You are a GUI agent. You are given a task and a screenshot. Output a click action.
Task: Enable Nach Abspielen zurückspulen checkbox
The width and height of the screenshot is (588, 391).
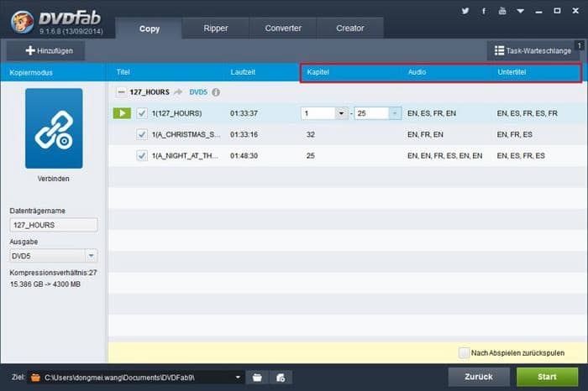(x=464, y=352)
